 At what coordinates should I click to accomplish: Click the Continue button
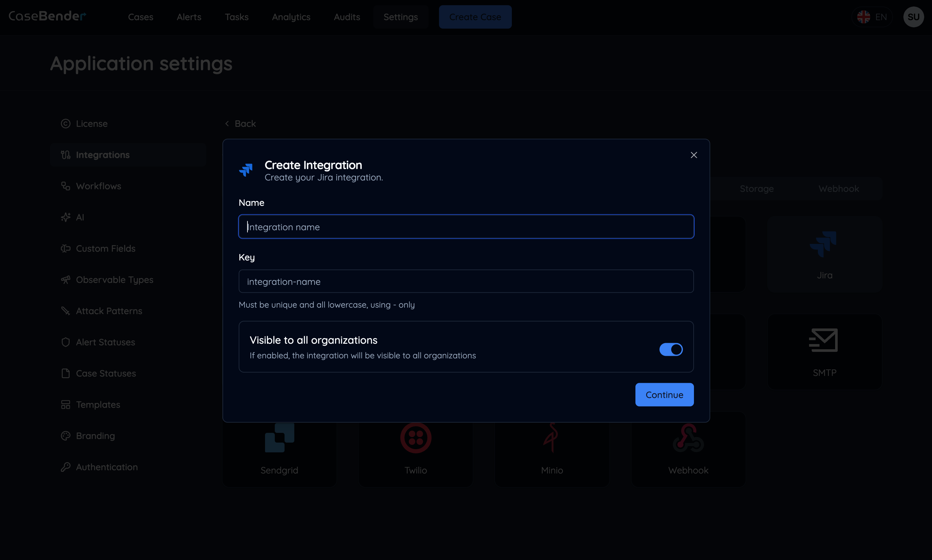point(664,394)
